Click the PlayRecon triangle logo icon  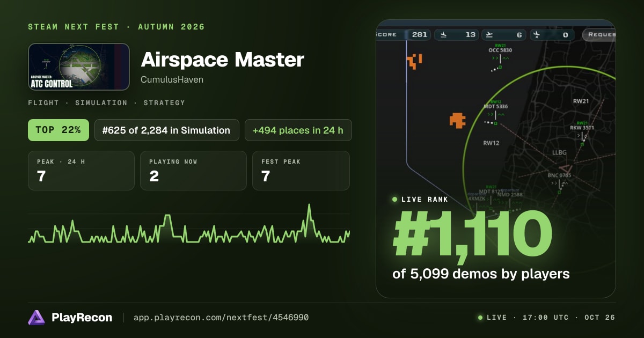(x=36, y=318)
